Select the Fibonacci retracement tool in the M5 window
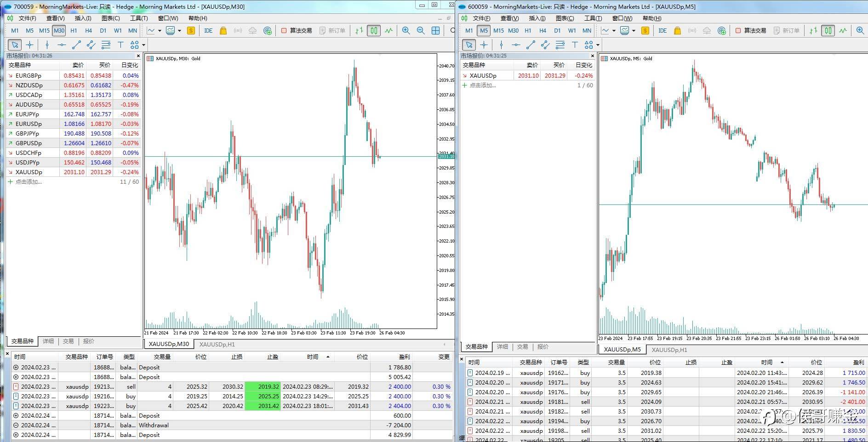Viewport: 868px width, 442px height. click(x=560, y=45)
